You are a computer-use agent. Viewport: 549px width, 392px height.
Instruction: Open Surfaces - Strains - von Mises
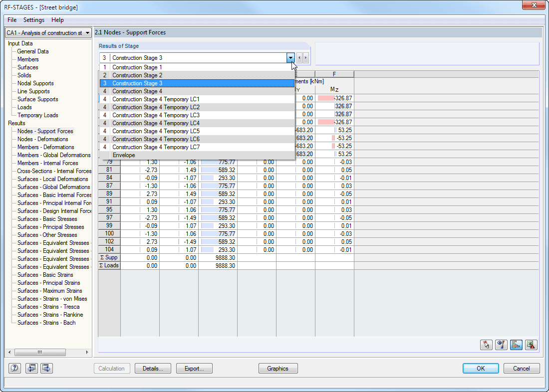click(52, 299)
